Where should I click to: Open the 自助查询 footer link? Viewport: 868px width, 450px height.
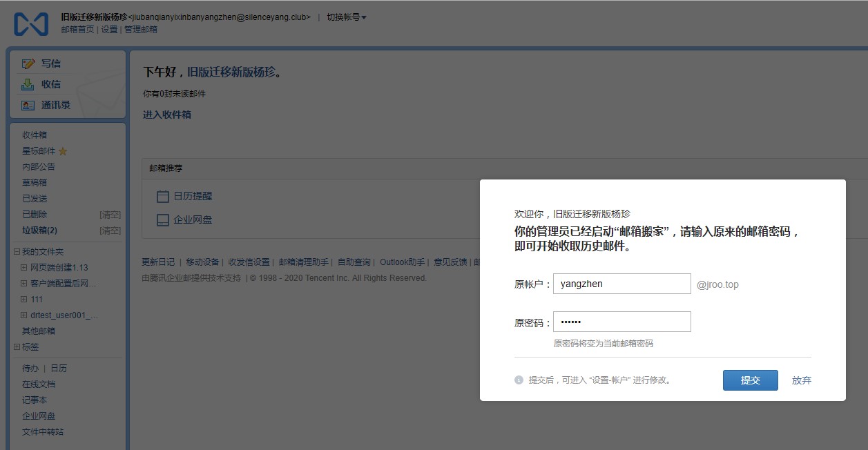(354, 262)
